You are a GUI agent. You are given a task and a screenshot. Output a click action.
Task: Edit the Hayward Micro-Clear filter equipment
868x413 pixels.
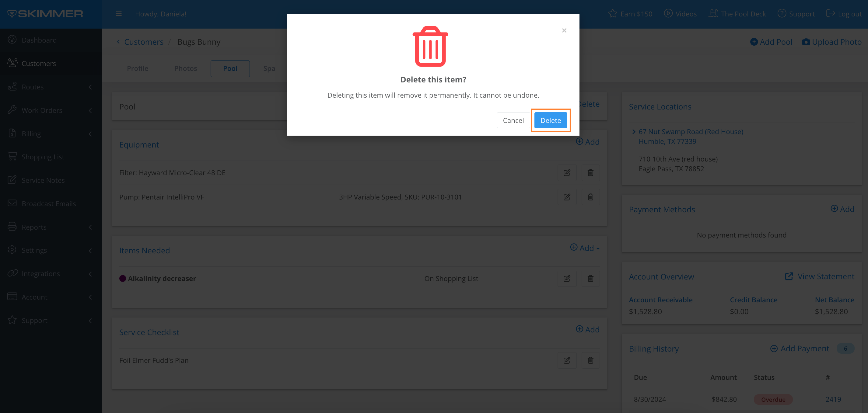(x=567, y=173)
